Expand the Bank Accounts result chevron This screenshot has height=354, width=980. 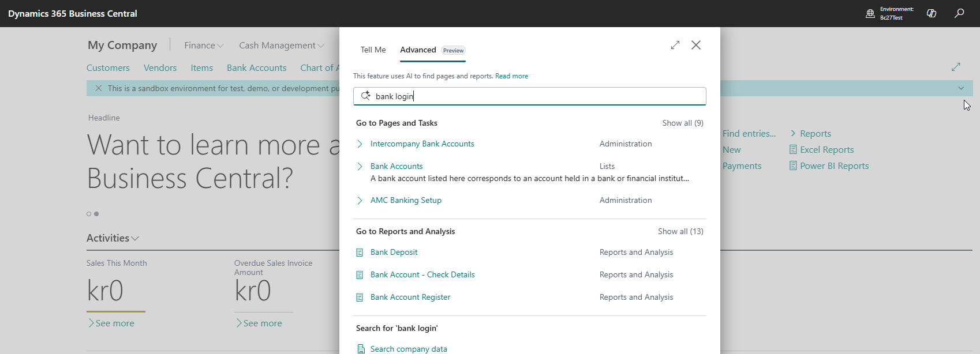coord(360,167)
